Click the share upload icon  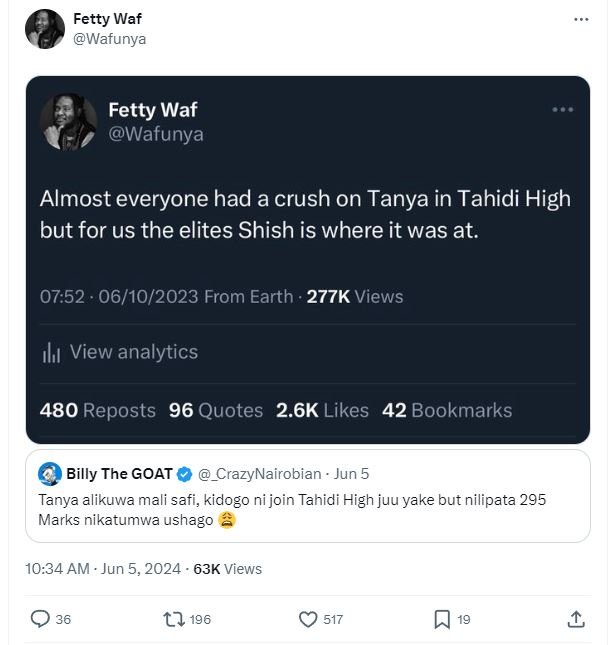coord(576,620)
